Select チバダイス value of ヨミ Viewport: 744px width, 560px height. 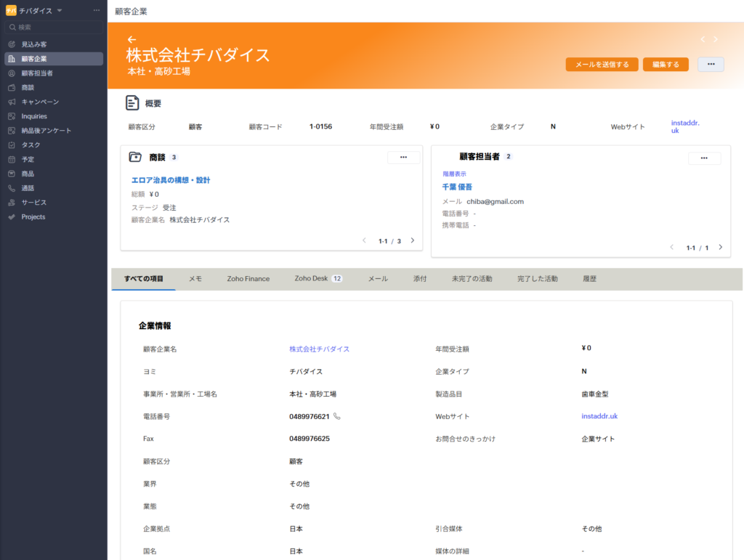(306, 371)
